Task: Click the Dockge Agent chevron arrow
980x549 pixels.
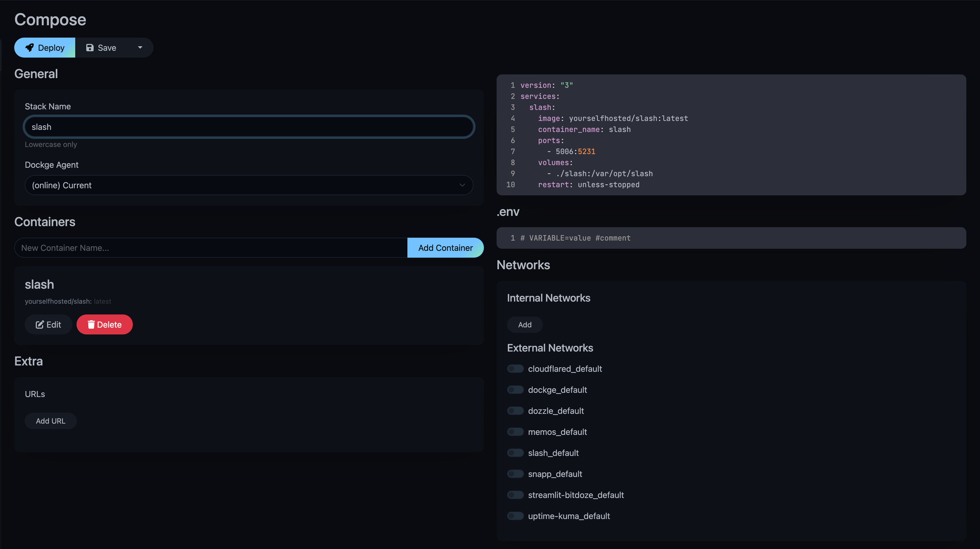Action: pos(462,185)
